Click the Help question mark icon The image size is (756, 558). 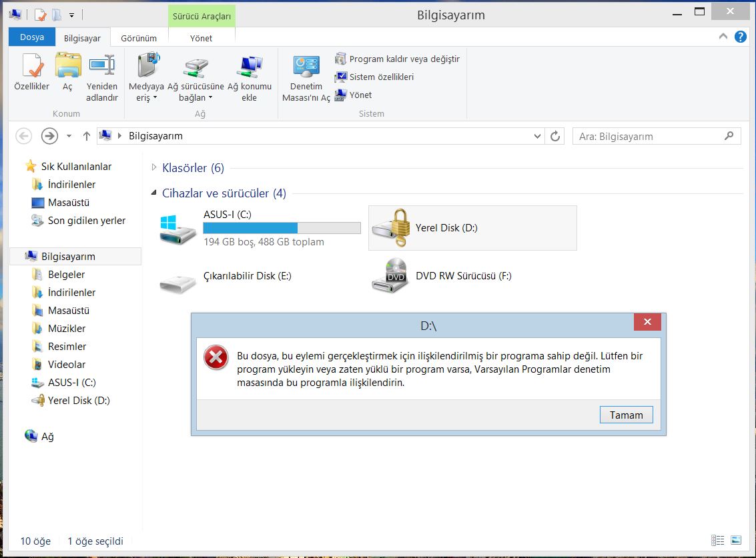741,37
